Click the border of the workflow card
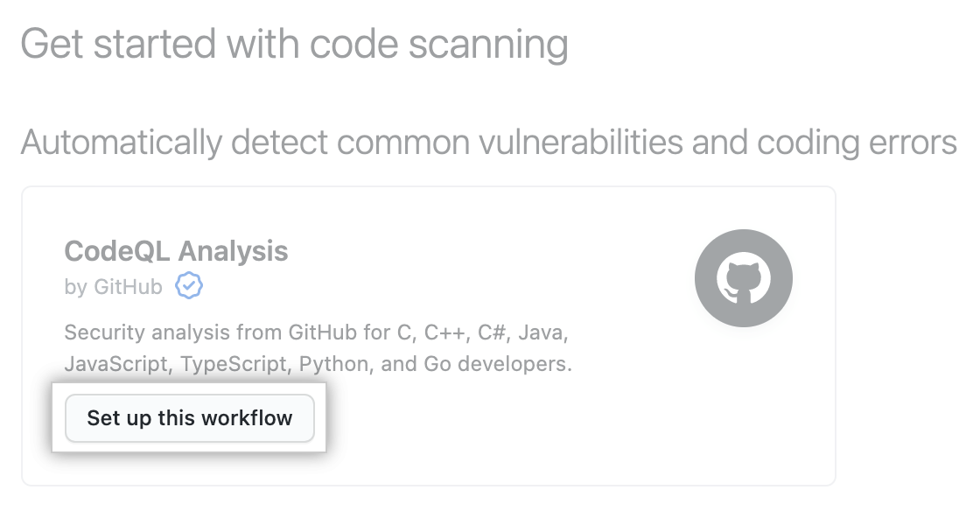The height and width of the screenshot is (511, 980). coord(430,185)
